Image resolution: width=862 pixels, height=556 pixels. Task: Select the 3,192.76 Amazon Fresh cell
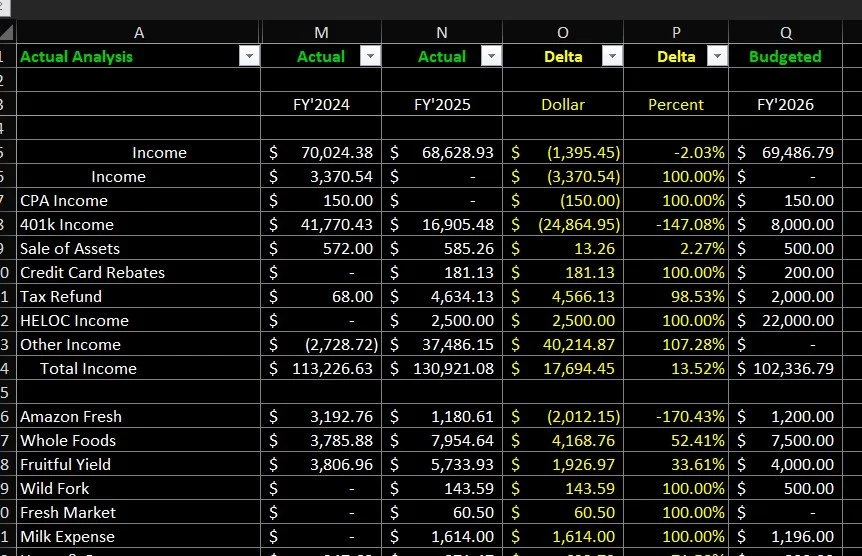coord(321,416)
